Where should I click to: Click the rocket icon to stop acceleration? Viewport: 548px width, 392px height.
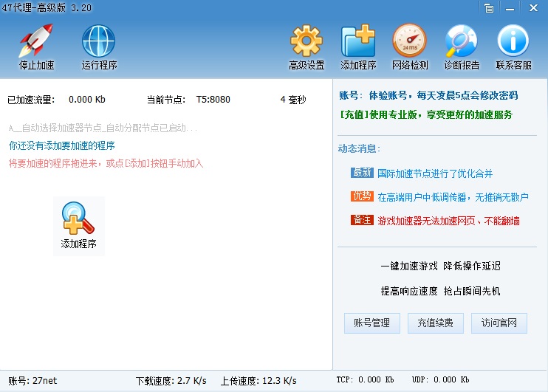[36, 43]
